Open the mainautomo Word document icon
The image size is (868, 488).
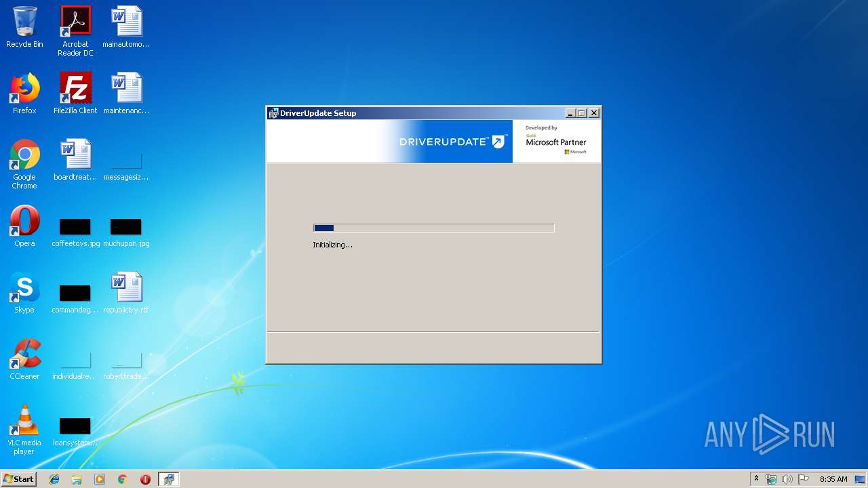coord(126,27)
